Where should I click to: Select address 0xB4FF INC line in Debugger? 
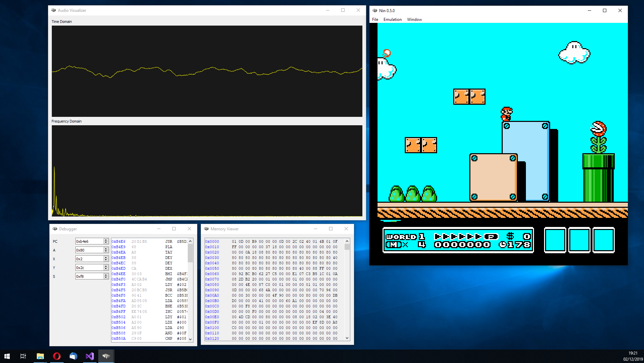(149, 311)
